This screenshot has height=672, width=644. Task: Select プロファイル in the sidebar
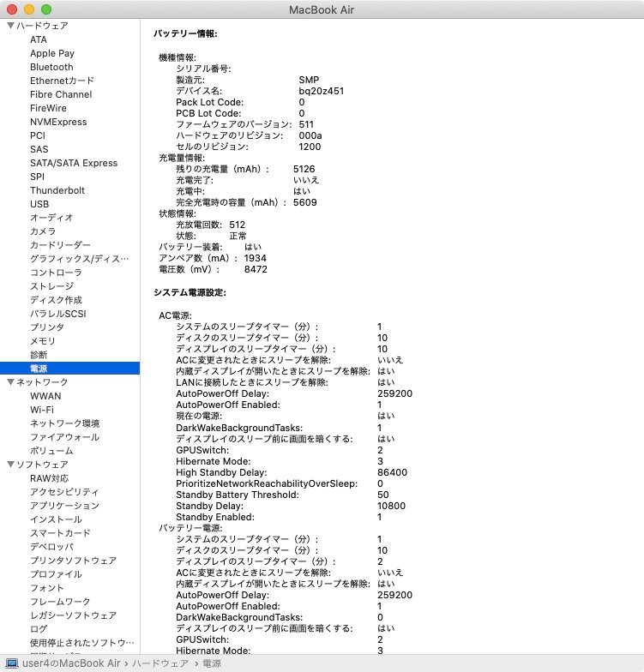point(56,574)
